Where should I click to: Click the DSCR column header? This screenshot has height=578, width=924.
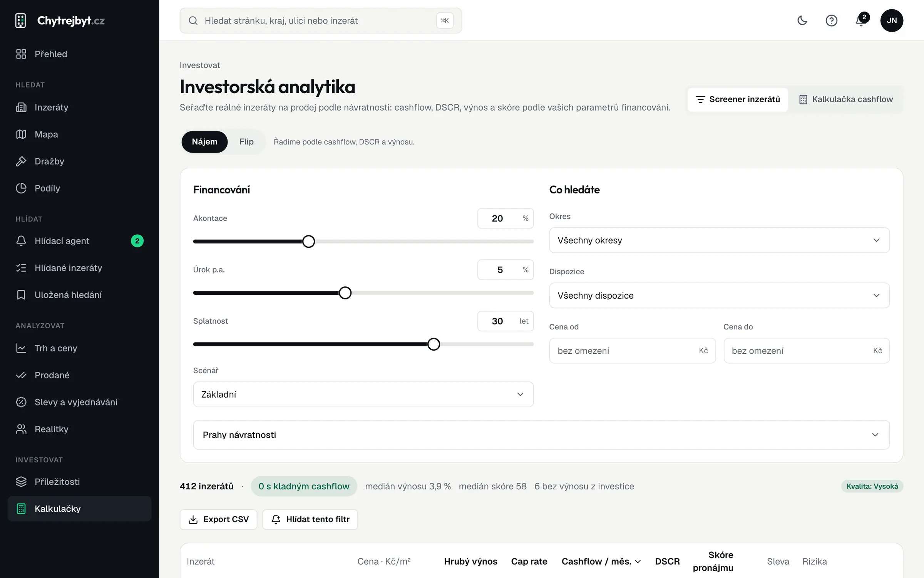pos(667,561)
